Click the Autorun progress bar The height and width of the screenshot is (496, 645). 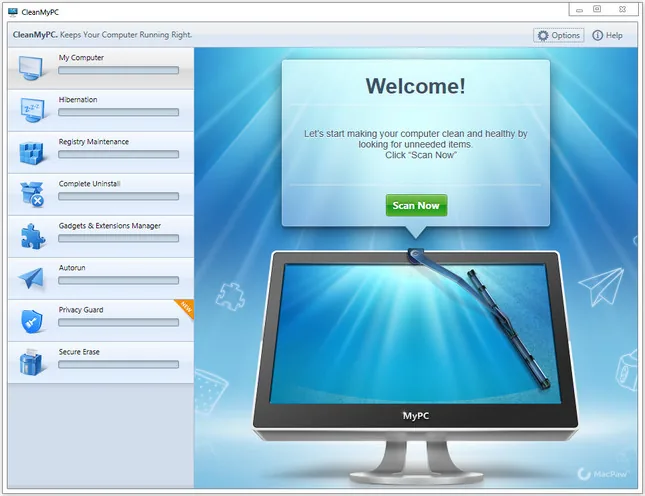pos(118,280)
